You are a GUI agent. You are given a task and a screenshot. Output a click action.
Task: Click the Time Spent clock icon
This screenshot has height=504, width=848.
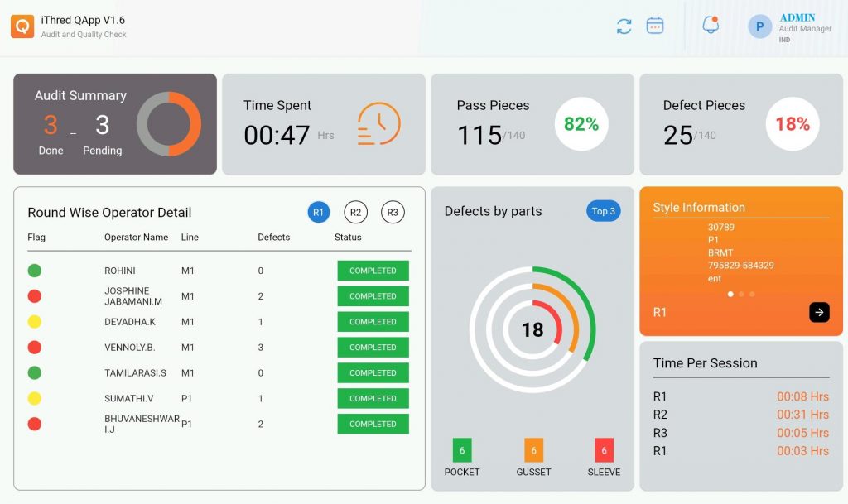378,124
